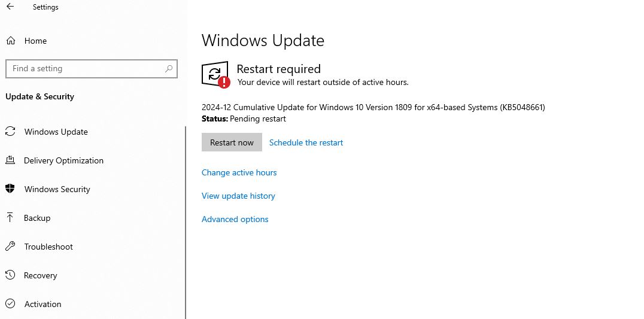644x319 pixels.
Task: Click the KB5048661 cumulative update text
Action: click(x=373, y=107)
